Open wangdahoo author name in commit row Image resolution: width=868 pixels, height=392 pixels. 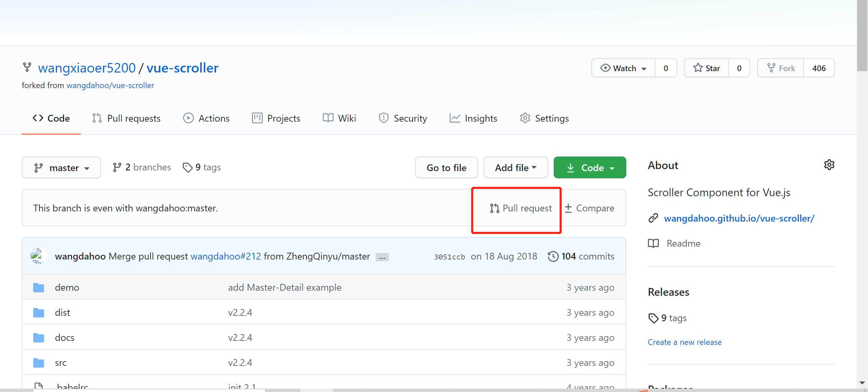tap(80, 256)
